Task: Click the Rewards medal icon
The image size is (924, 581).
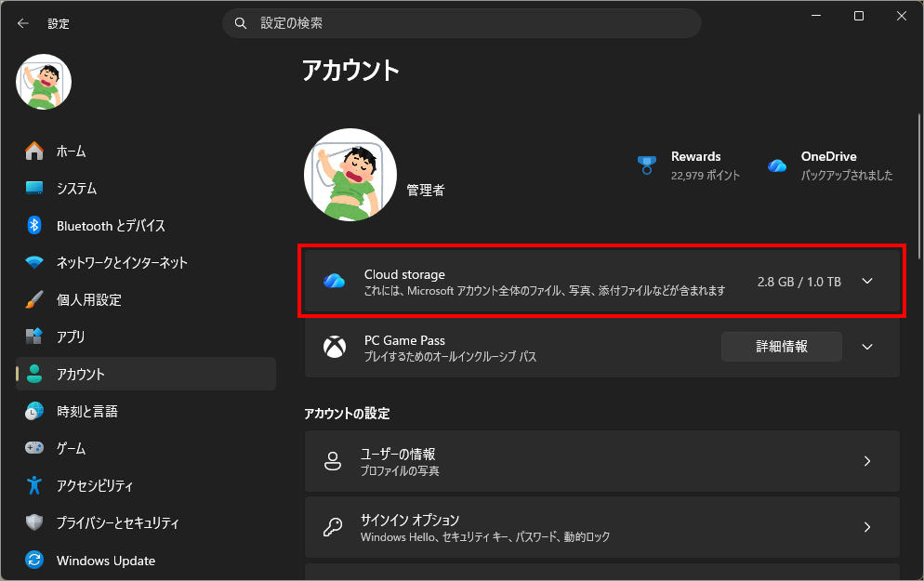Action: (x=647, y=165)
